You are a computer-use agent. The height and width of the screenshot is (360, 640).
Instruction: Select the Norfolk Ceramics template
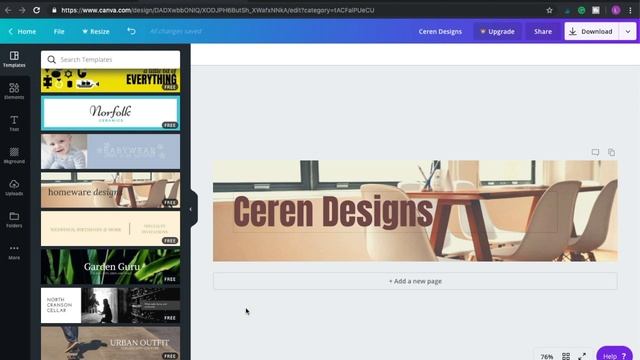[111, 113]
